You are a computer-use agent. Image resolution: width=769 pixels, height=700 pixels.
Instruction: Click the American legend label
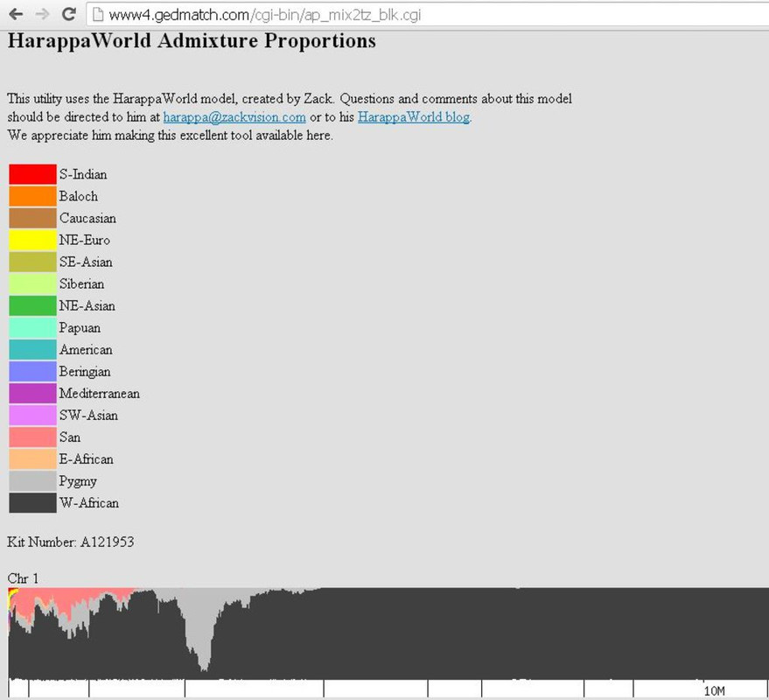point(86,350)
